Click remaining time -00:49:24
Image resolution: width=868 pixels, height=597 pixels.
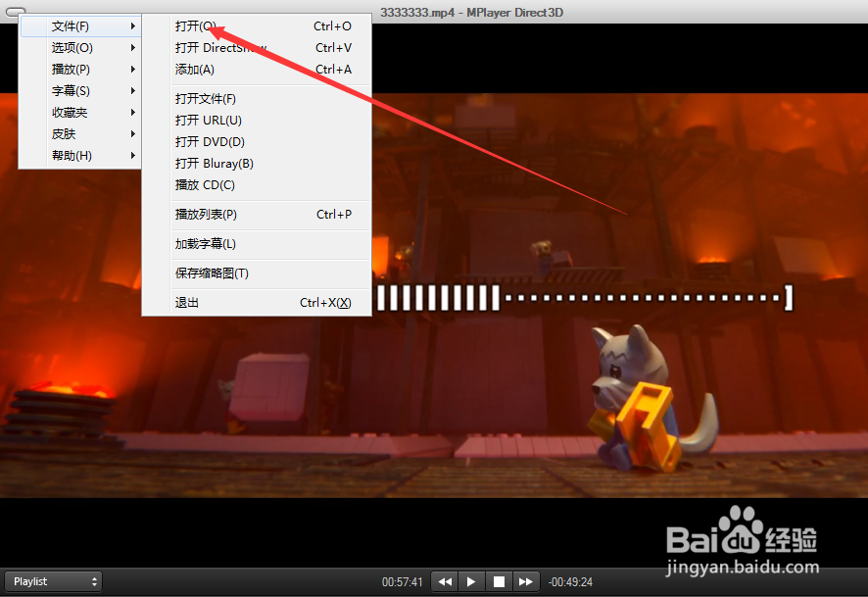click(x=570, y=582)
